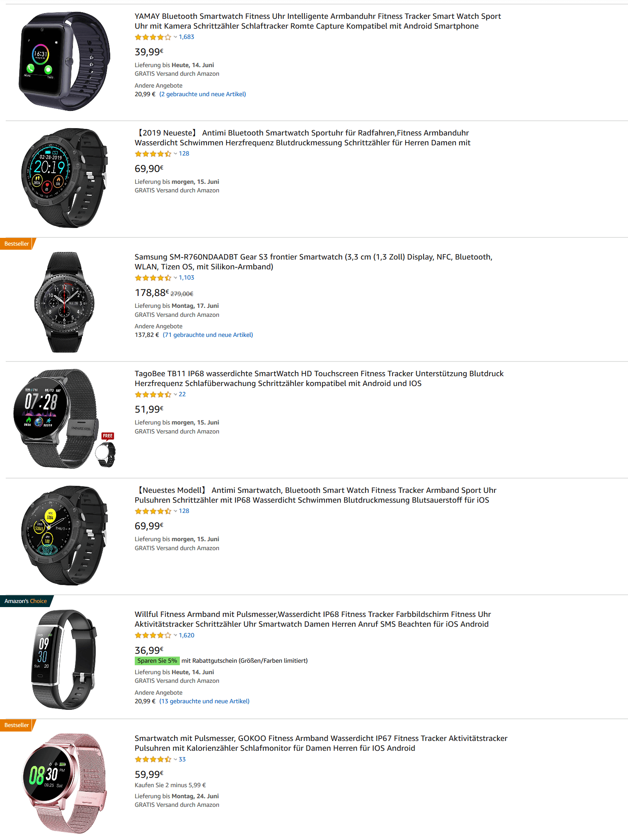Click the Bestseller badge above Samsung Gear S3

[x=17, y=244]
